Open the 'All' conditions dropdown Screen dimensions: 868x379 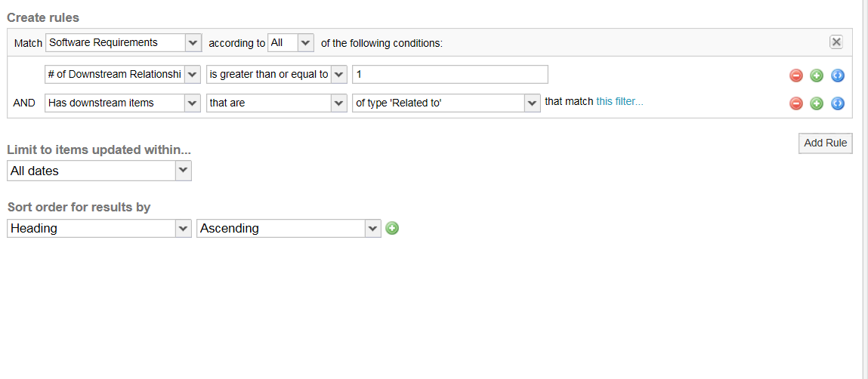pyautogui.click(x=291, y=42)
